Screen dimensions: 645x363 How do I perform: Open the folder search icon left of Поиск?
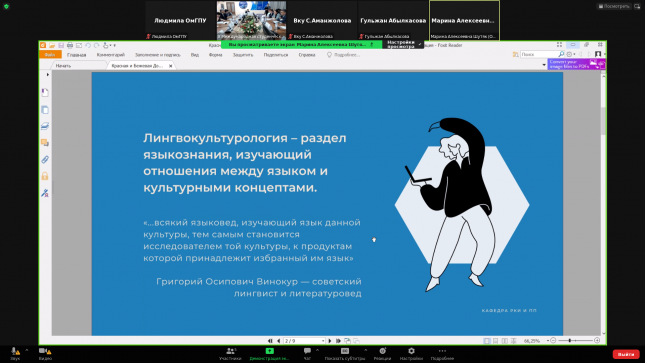click(x=515, y=54)
